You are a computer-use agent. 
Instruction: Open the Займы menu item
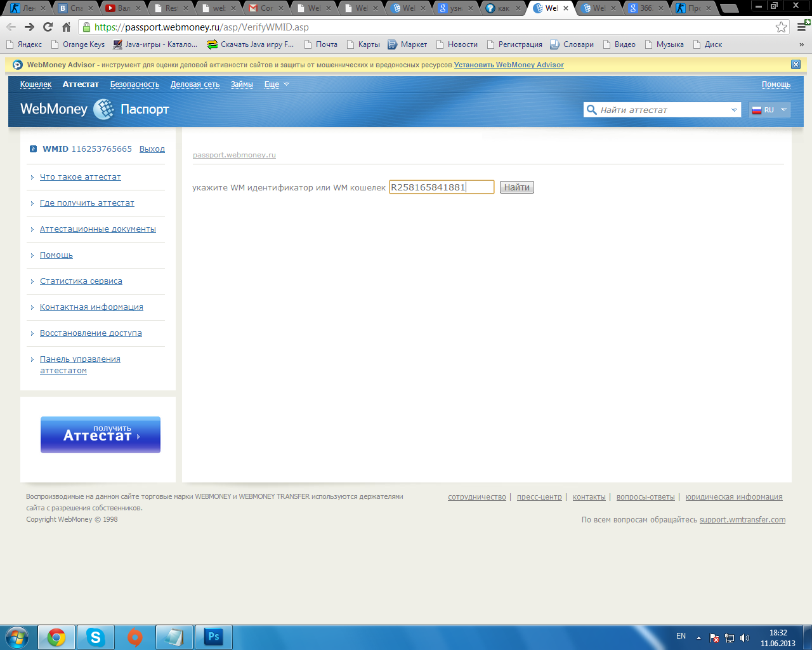coord(242,84)
